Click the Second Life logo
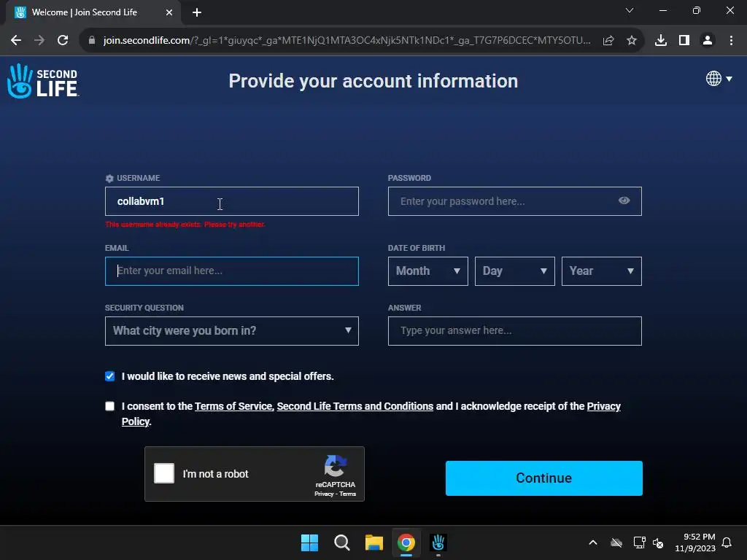 tap(43, 82)
